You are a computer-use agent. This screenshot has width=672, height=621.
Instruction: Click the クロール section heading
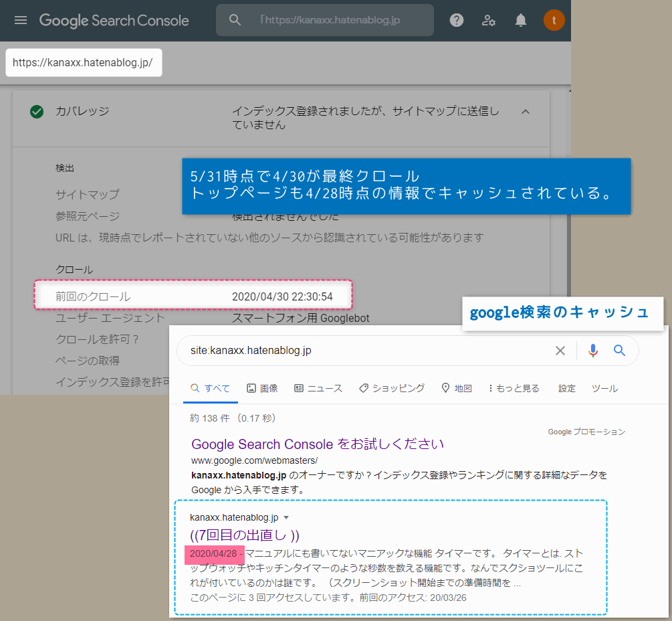[x=74, y=270]
